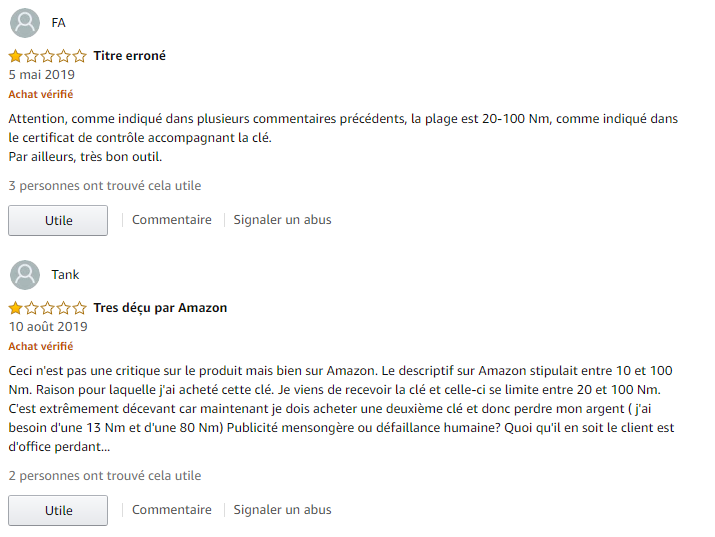Click Commentaire under Tank's review
This screenshot has width=715, height=537.
171,510
